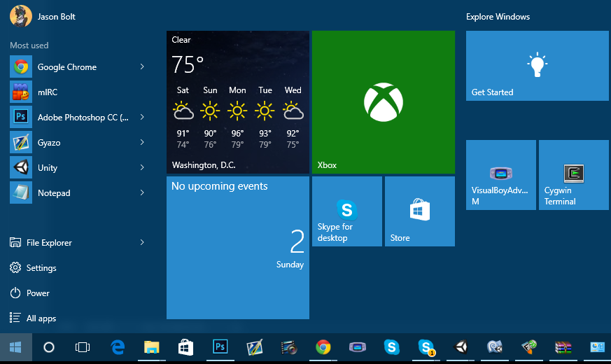
Task: Expand Notepad jump list chevron
Action: tap(142, 193)
